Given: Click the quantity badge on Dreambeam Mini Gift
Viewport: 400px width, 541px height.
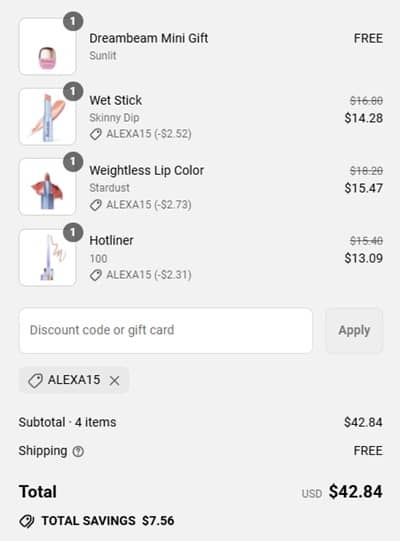Looking at the screenshot, I should 73,21.
